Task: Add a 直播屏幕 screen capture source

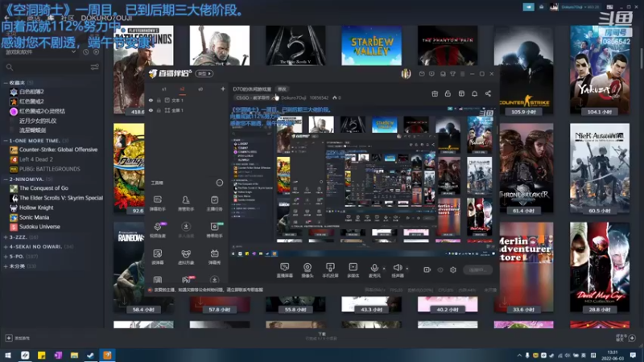Action: coord(285,270)
